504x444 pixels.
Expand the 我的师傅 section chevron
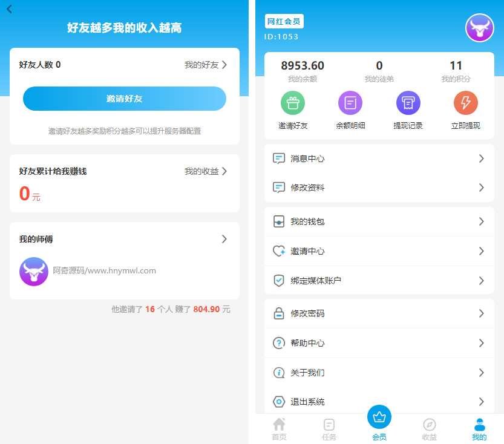pyautogui.click(x=224, y=239)
